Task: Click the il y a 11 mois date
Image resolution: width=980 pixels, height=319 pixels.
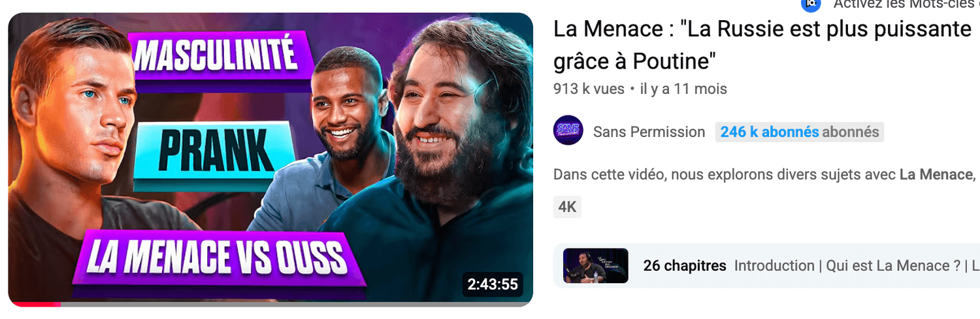Action: (x=683, y=89)
